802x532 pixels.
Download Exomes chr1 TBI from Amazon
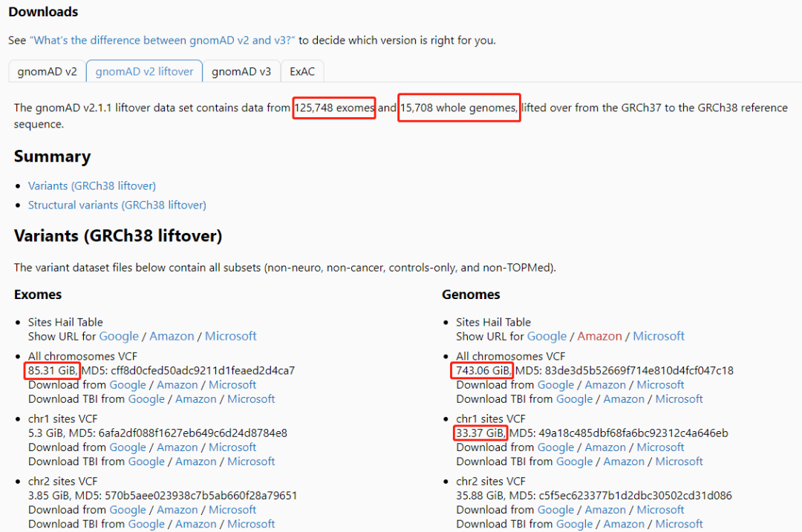tap(196, 462)
